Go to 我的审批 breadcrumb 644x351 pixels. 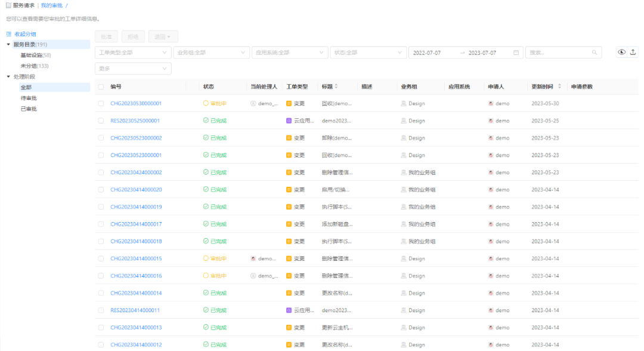[52, 5]
